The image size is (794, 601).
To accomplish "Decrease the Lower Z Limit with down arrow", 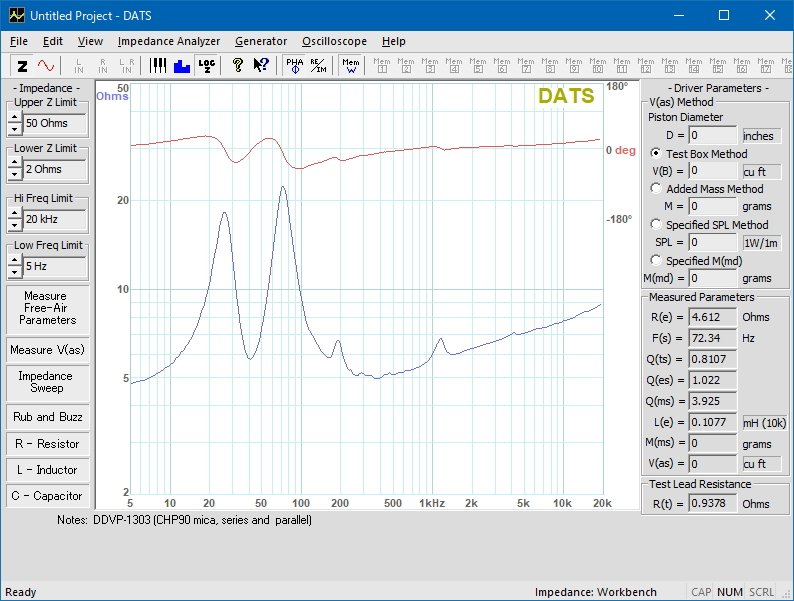I will click(x=15, y=175).
